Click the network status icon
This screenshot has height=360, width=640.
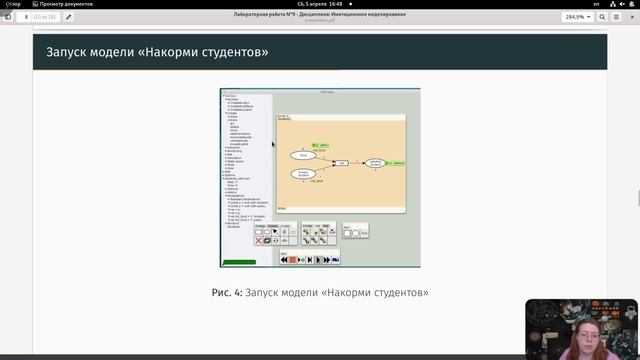(613, 4)
